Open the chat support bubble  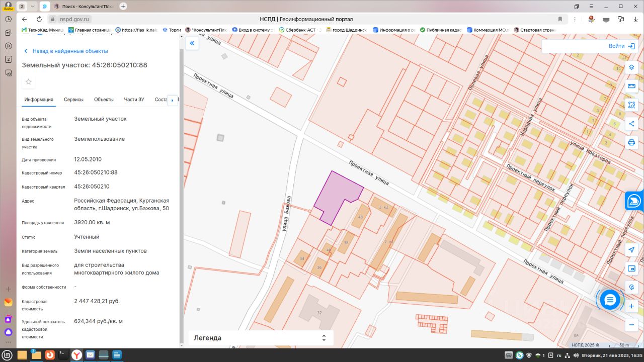point(610,300)
